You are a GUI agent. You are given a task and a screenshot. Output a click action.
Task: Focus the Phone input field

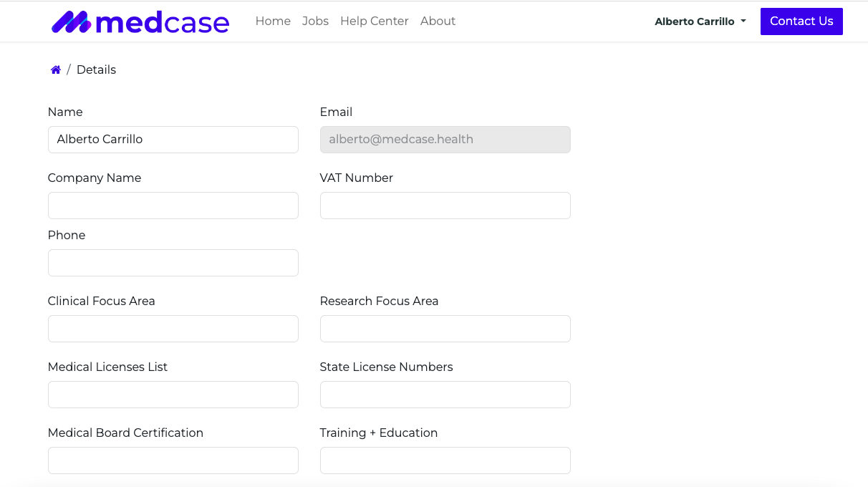(173, 263)
